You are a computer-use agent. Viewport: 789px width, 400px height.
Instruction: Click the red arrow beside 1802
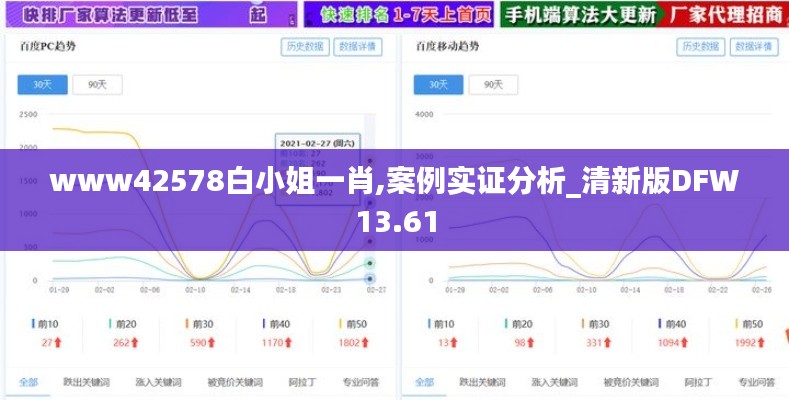[365, 343]
